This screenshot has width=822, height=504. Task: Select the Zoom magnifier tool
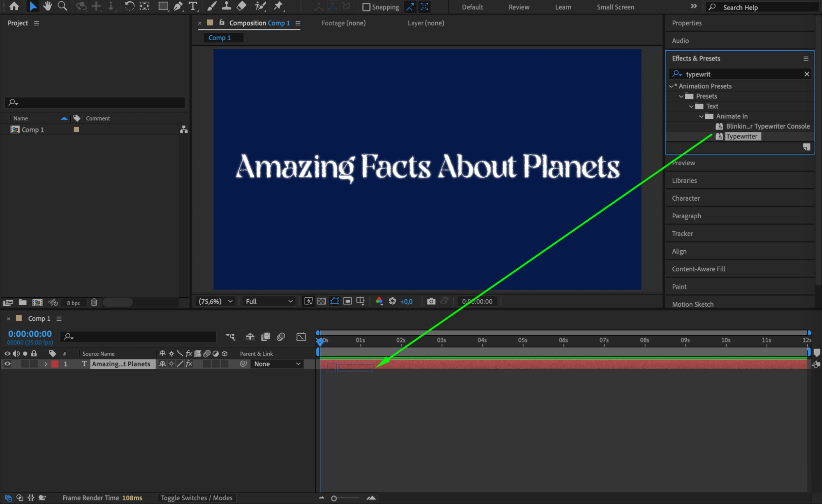click(63, 6)
